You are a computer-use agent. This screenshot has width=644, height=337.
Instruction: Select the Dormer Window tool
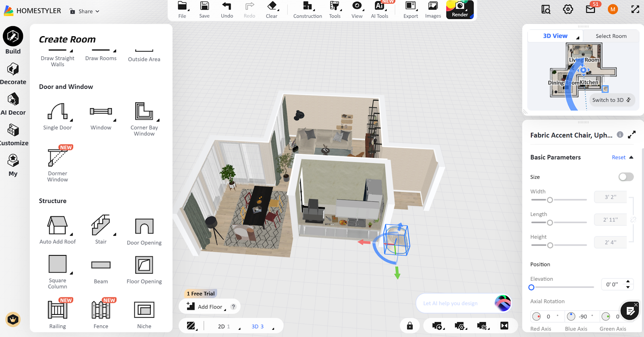point(58,164)
